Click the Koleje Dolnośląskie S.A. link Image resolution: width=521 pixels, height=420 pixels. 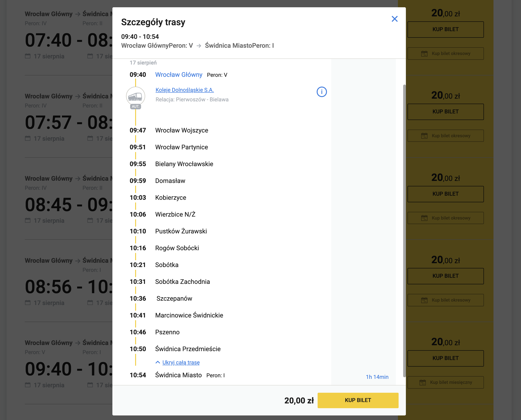(x=184, y=90)
